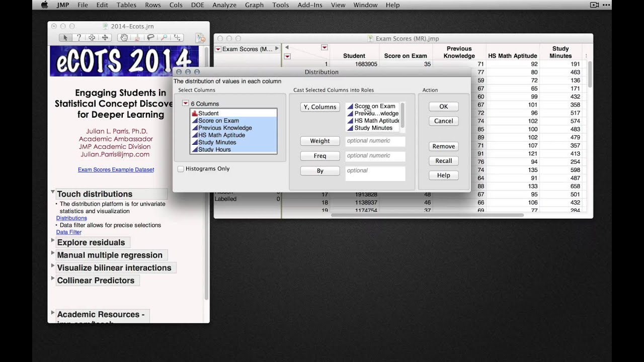Select the brush tool in journal toolbar
This screenshot has height=362, width=644.
(x=137, y=38)
